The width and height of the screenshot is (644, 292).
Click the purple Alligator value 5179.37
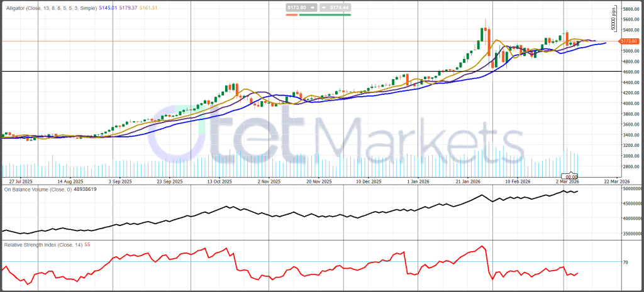[128, 7]
